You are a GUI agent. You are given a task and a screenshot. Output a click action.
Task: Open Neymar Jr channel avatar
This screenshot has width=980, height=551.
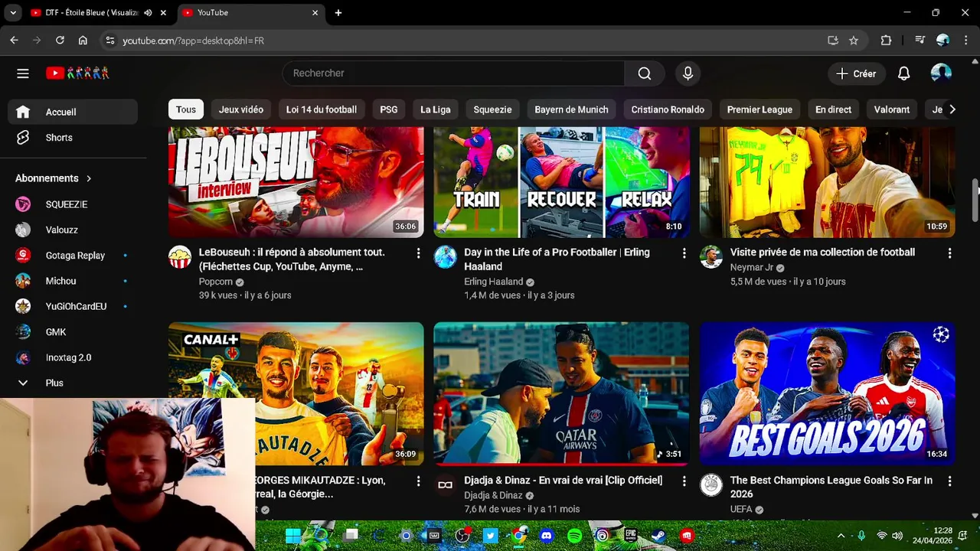(x=710, y=257)
